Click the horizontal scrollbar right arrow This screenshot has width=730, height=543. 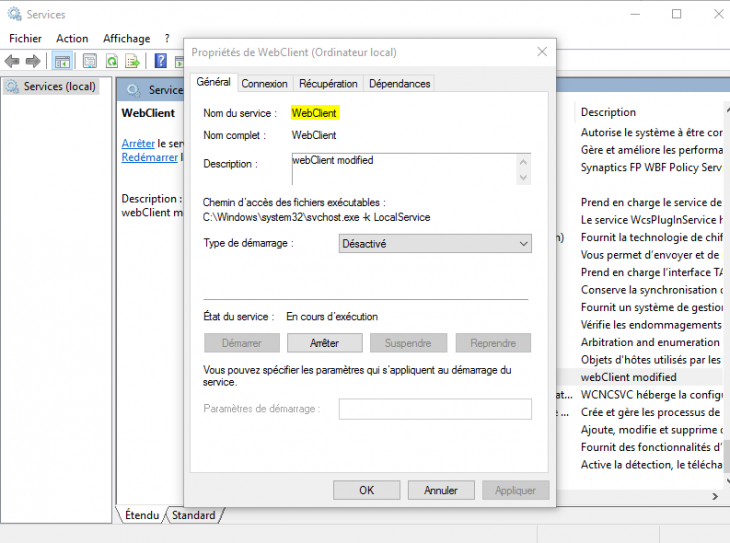(715, 497)
